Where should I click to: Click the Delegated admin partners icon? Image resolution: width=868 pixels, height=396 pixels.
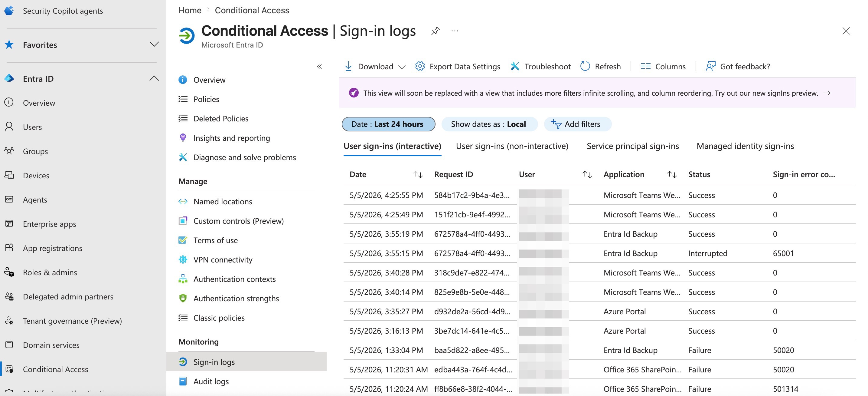click(x=9, y=296)
